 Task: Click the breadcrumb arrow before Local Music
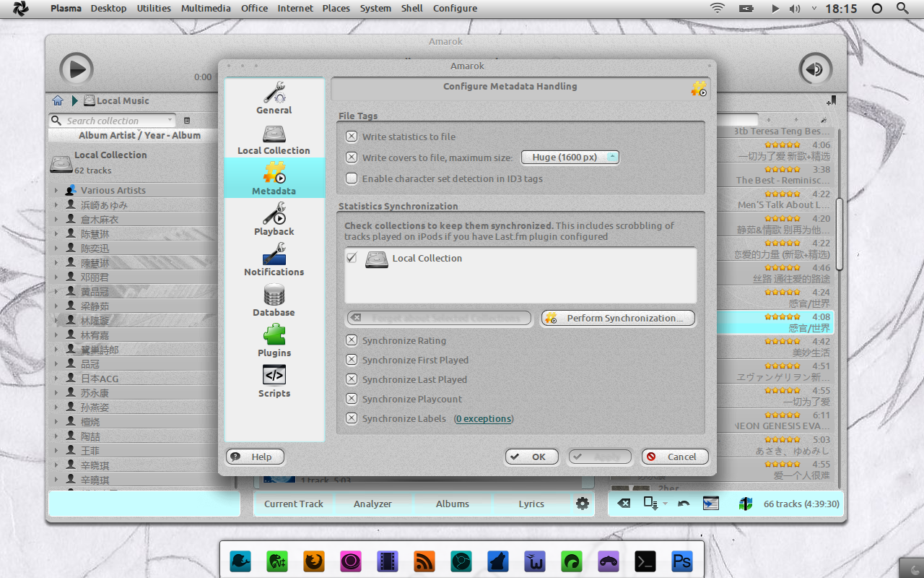point(74,100)
